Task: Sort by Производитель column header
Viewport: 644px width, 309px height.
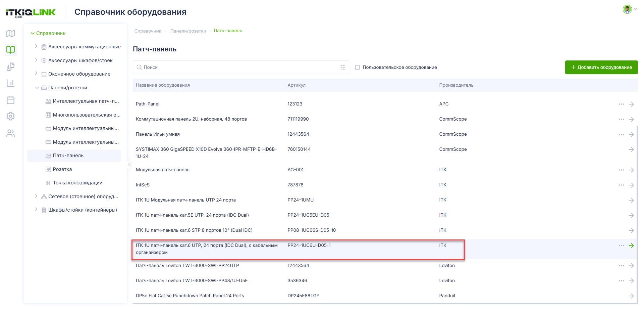Action: pos(456,85)
